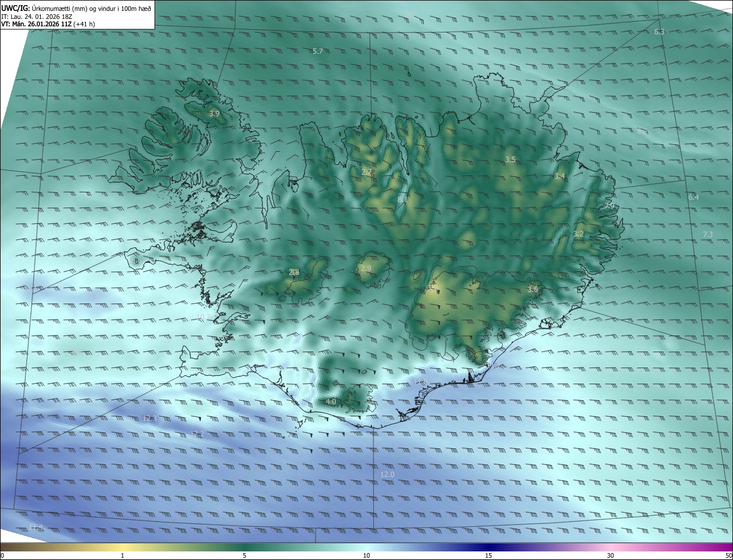Click the 7.3 value at the far east

click(707, 235)
